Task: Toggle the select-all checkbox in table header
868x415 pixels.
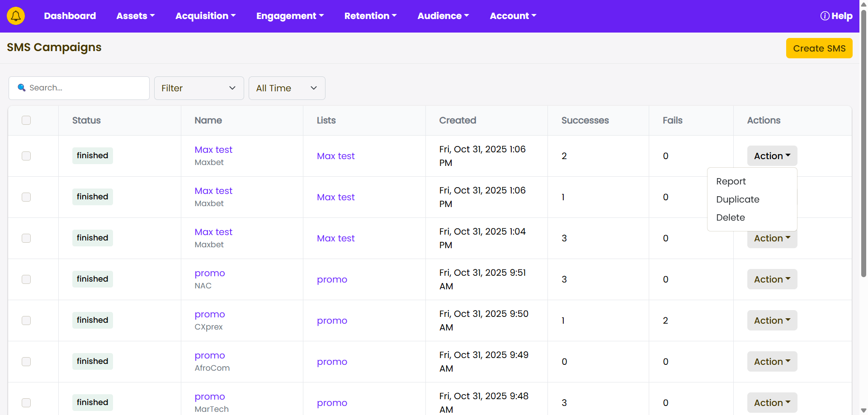Action: point(26,120)
